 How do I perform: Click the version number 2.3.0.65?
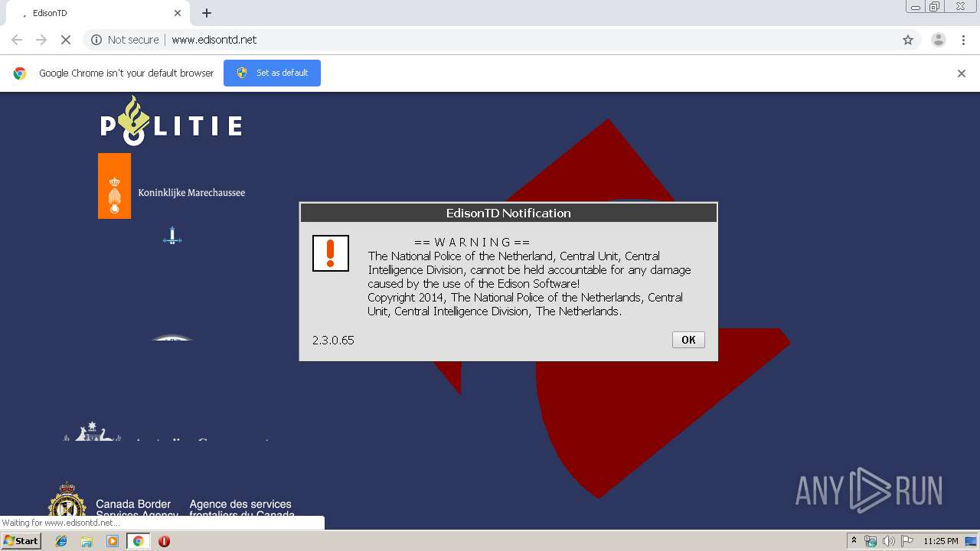pyautogui.click(x=333, y=340)
